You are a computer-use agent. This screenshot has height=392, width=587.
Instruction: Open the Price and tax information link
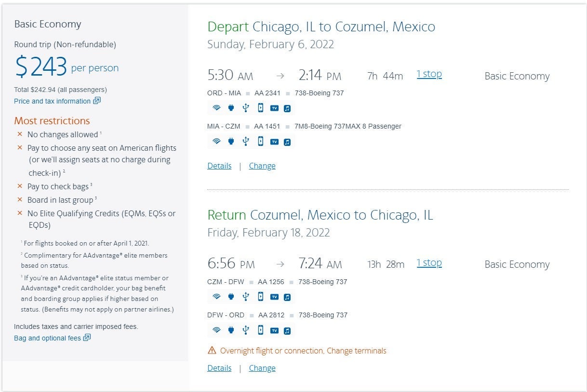pyautogui.click(x=52, y=101)
